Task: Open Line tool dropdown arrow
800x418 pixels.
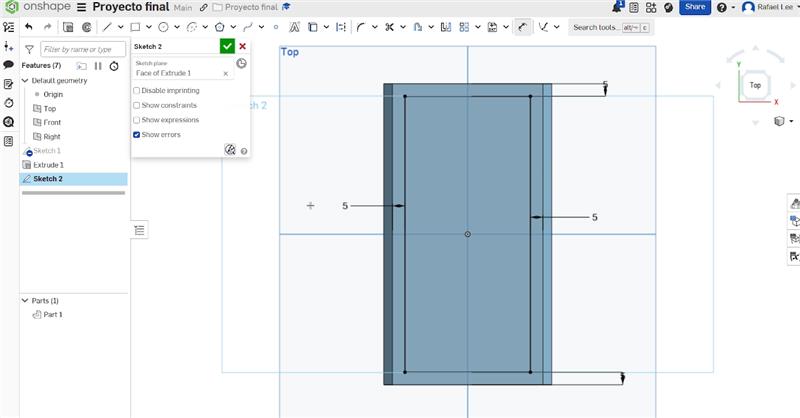Action: click(120, 27)
